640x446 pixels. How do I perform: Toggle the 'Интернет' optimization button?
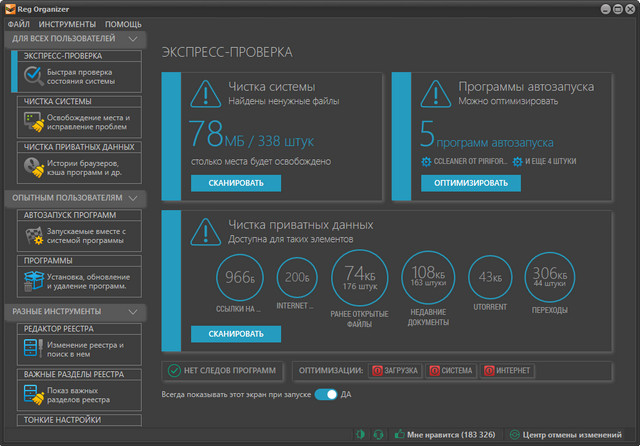[507, 371]
